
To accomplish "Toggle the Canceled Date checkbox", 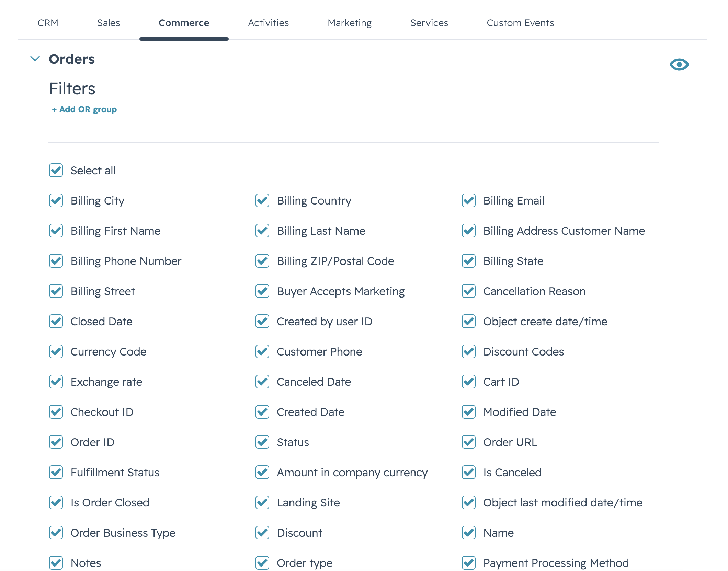I will [262, 382].
